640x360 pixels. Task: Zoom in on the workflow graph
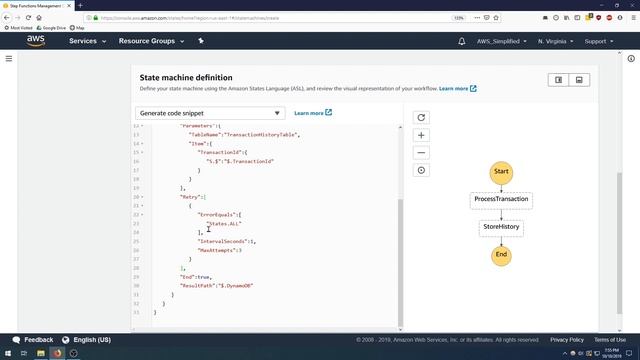(421, 136)
